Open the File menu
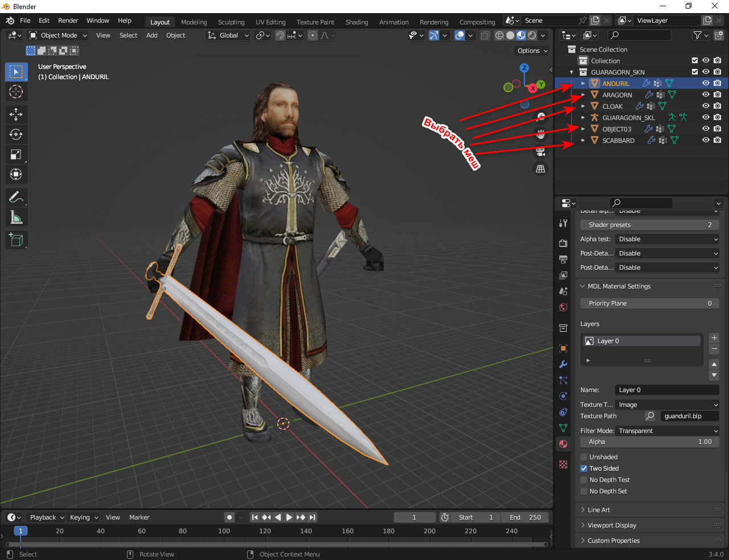The image size is (729, 560). click(x=25, y=20)
